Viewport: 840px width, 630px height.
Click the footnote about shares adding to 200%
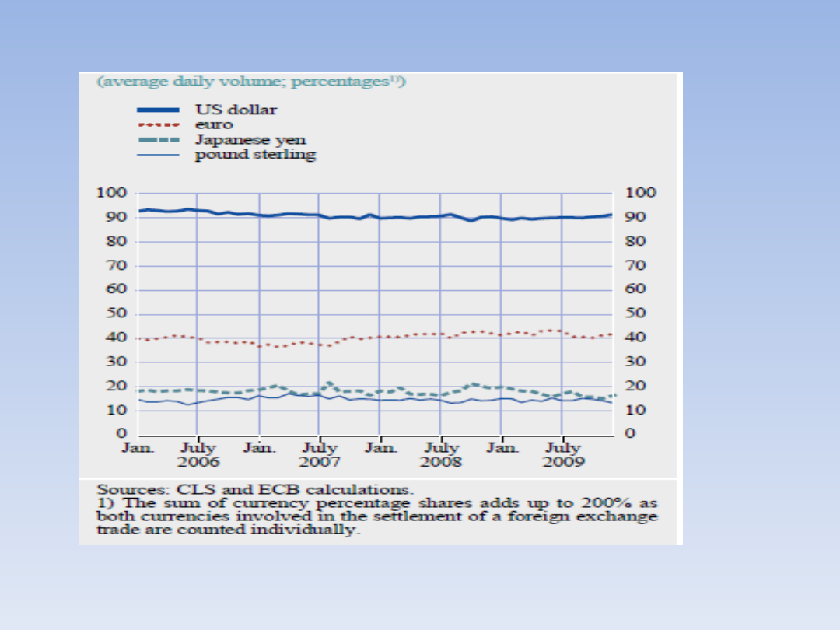(x=376, y=516)
